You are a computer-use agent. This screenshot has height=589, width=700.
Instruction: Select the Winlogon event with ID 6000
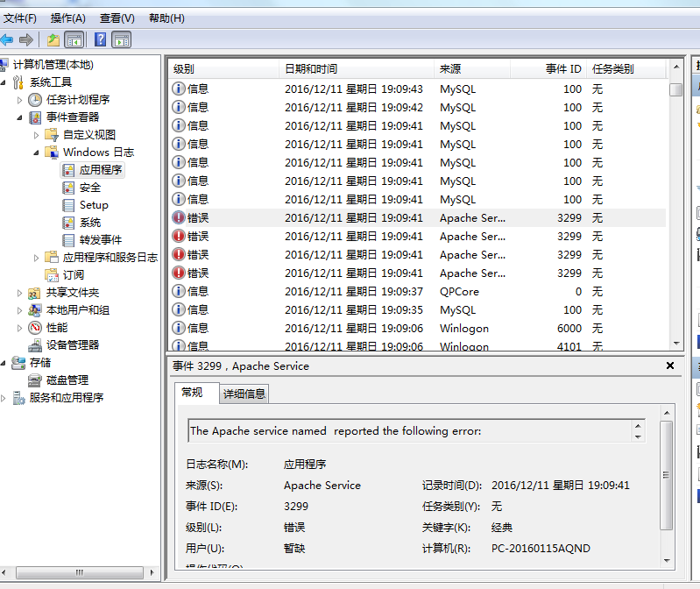[x=417, y=328]
